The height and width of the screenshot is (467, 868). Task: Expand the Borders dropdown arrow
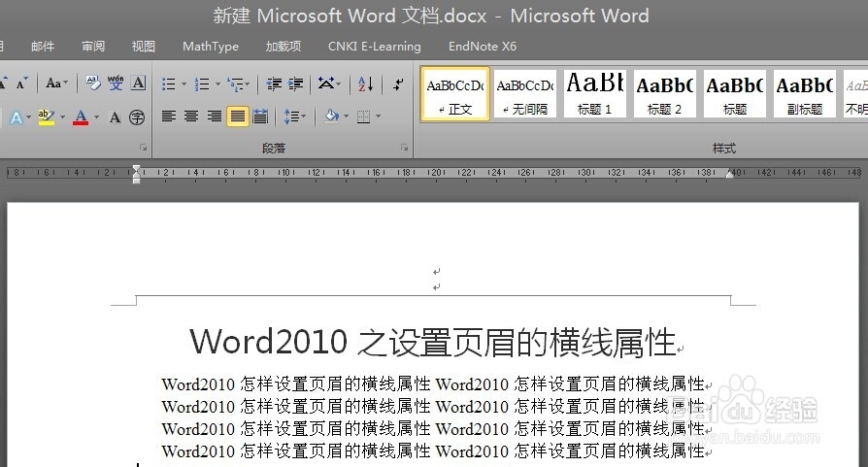point(379,117)
